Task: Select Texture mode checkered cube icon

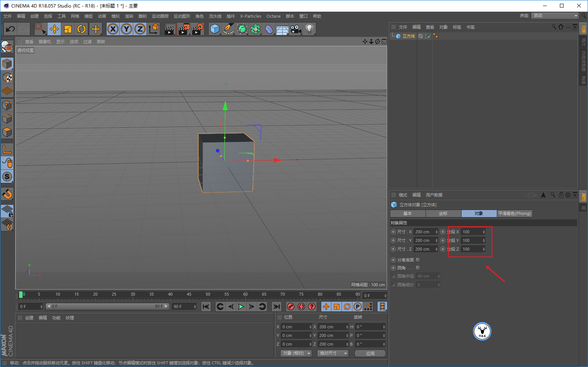Action: point(7,78)
